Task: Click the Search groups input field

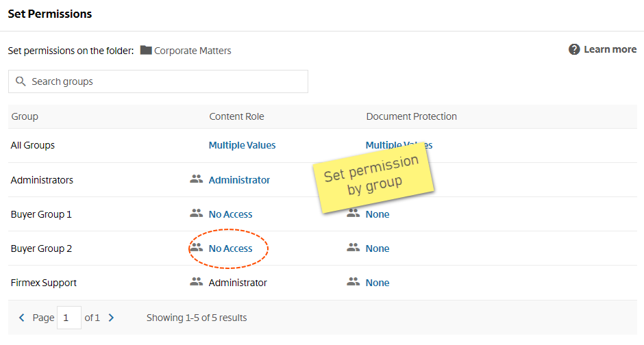Action: tap(158, 81)
